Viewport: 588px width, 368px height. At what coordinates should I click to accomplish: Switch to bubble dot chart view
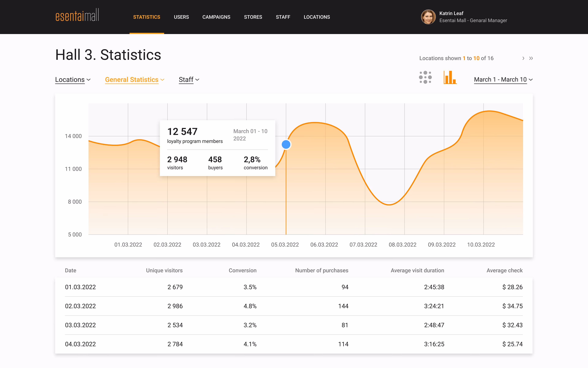(x=425, y=77)
